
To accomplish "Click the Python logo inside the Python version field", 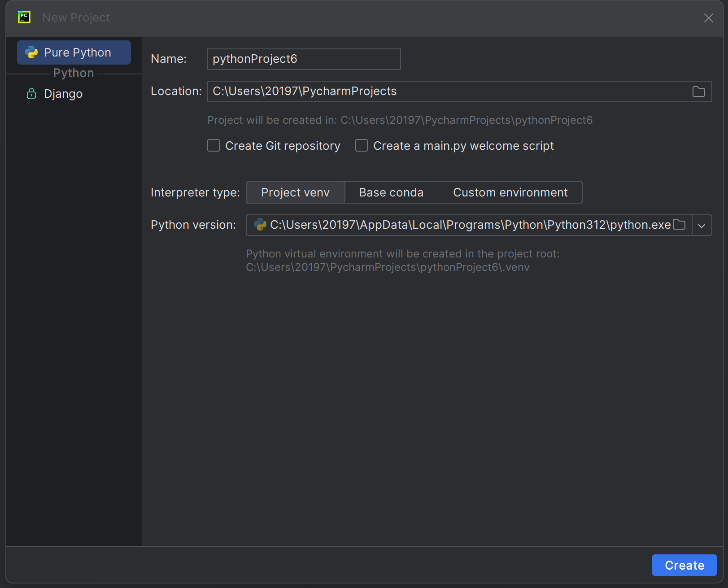I will 260,225.
